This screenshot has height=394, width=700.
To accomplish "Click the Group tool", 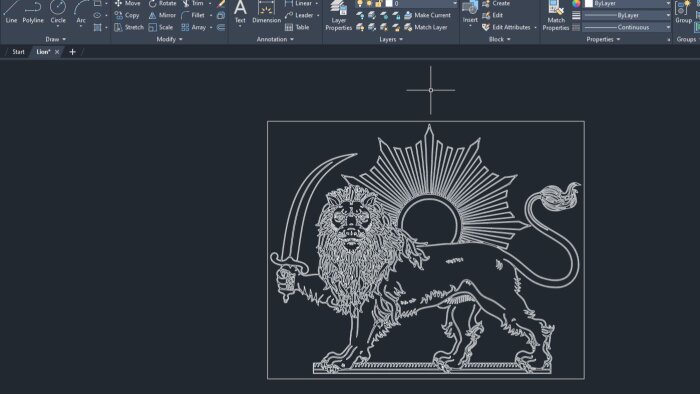I will click(683, 12).
